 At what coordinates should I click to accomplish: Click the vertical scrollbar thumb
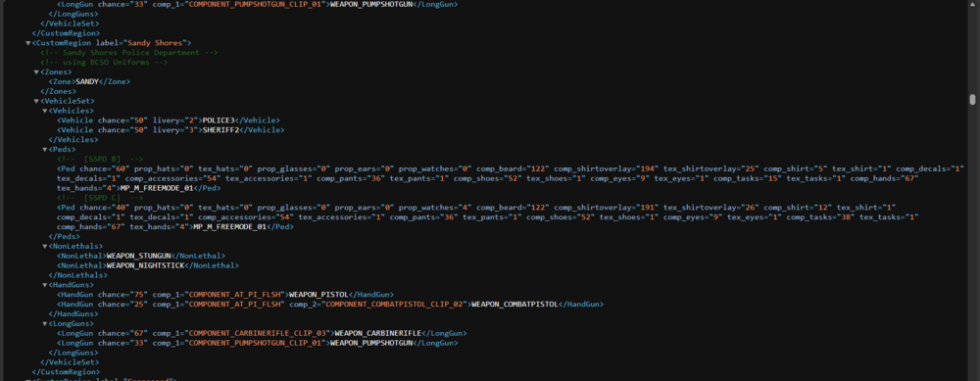[972, 100]
